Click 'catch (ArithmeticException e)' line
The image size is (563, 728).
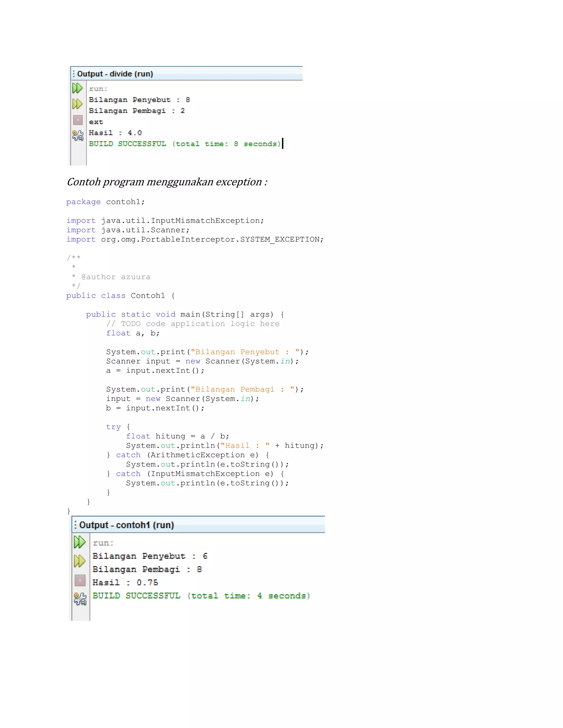pyautogui.click(x=188, y=455)
